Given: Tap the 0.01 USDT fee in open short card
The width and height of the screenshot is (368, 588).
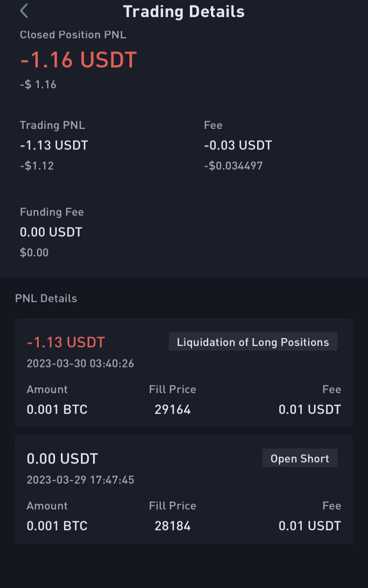Looking at the screenshot, I should 310,526.
